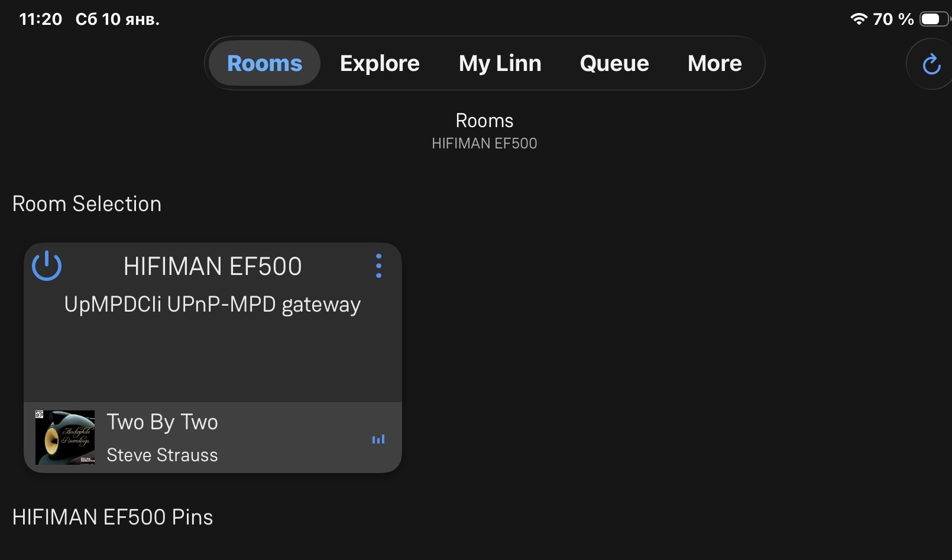The image size is (952, 560).
Task: Open the More tab
Action: (714, 63)
